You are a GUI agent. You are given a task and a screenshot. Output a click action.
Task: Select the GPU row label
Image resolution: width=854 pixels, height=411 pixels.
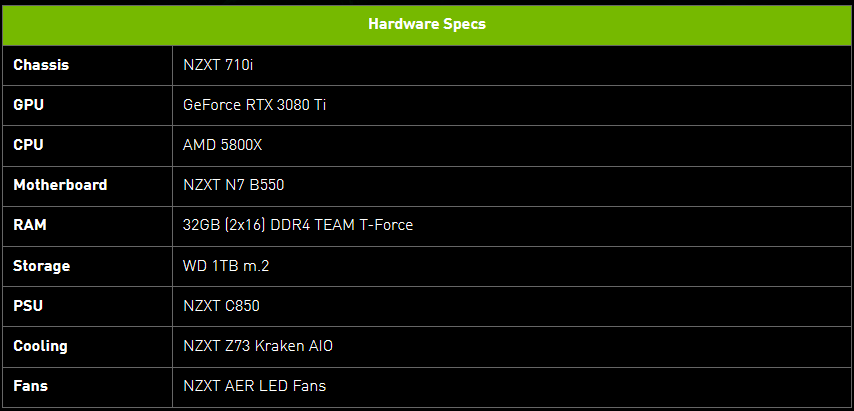28,105
